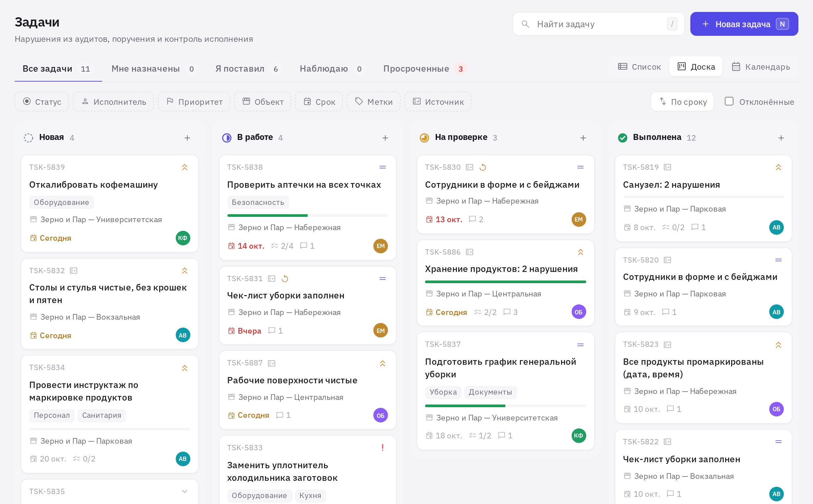Click АВ avatar on TSK-5819 card
Image resolution: width=813 pixels, height=504 pixels.
click(x=776, y=227)
